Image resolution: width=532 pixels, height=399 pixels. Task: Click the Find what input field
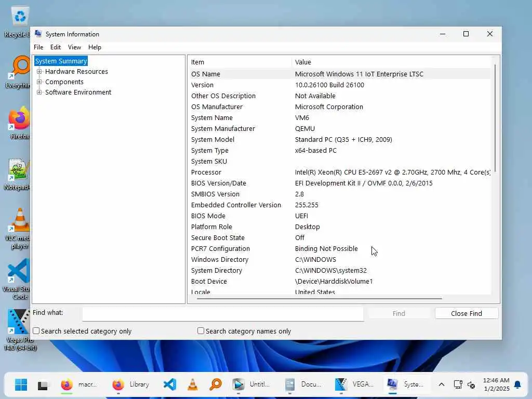tap(223, 314)
